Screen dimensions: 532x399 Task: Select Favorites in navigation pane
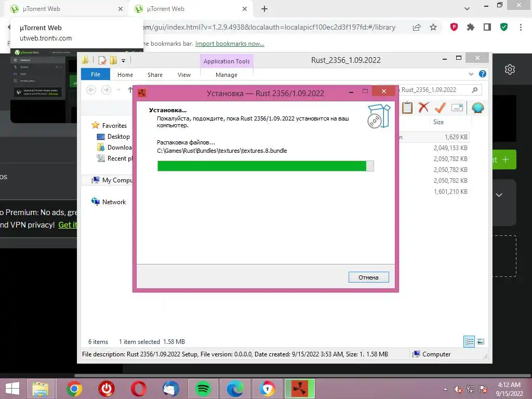pyautogui.click(x=109, y=126)
